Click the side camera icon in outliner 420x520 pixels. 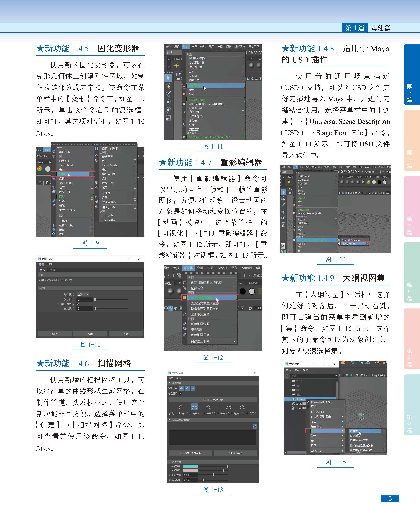pyautogui.click(x=293, y=394)
